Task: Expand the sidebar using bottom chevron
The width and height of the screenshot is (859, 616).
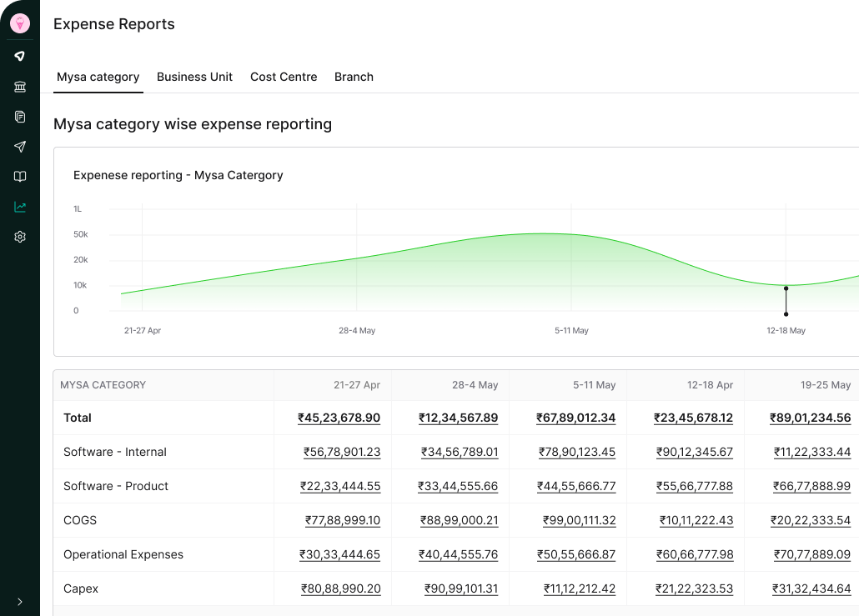Action: (19, 601)
